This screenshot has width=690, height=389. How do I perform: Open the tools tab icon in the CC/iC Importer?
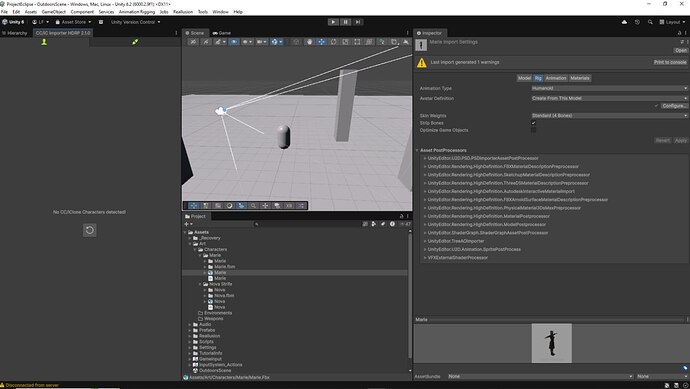(135, 42)
